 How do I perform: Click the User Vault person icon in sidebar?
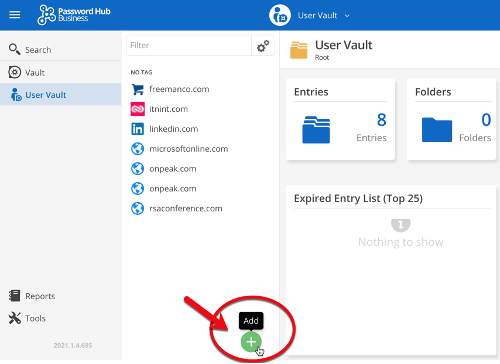(x=16, y=95)
